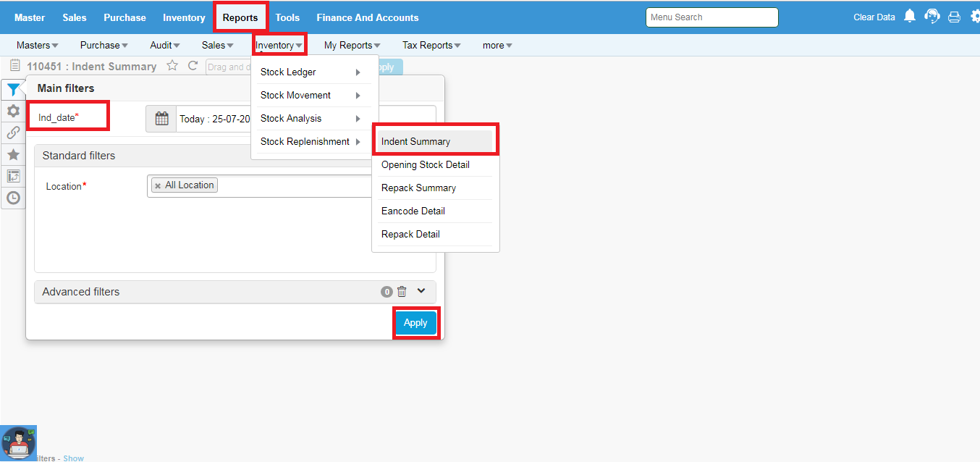The image size is (980, 462).
Task: Click the Clear Data link
Action: 874,17
